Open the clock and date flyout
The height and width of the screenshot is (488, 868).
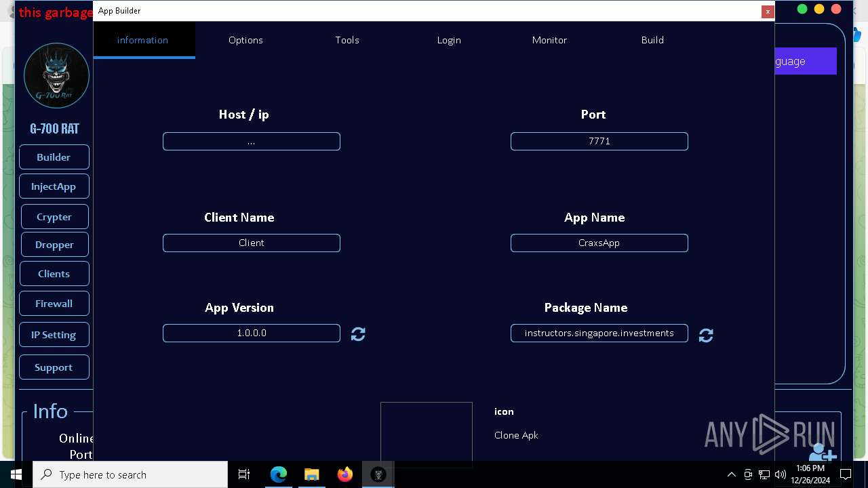tap(810, 474)
